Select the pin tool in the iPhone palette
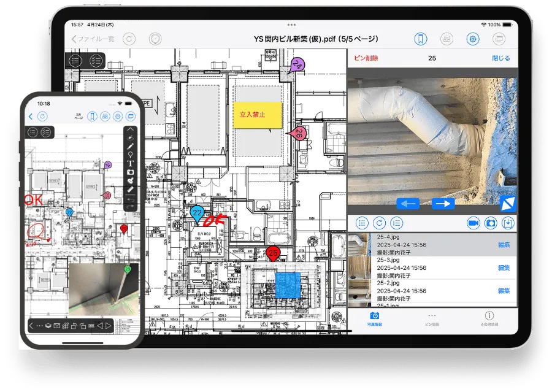 click(130, 155)
